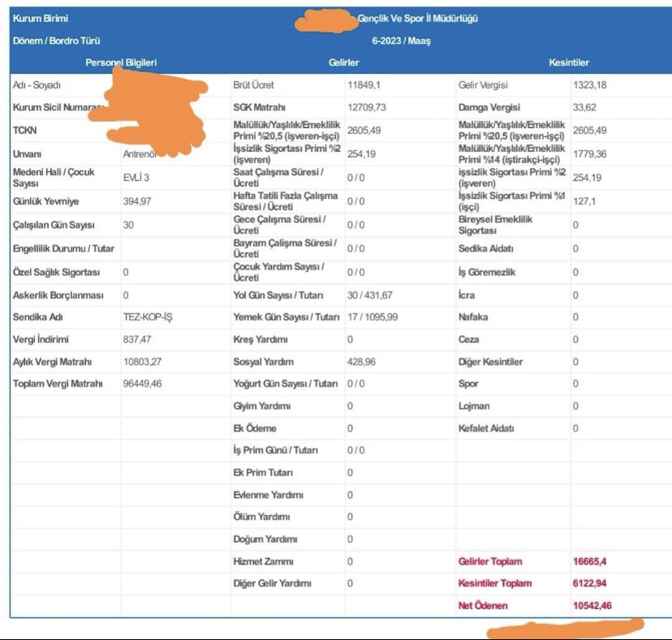The height and width of the screenshot is (640, 672).
Task: Click the Gelirler Toplam value 16665,4
Action: coord(590,561)
